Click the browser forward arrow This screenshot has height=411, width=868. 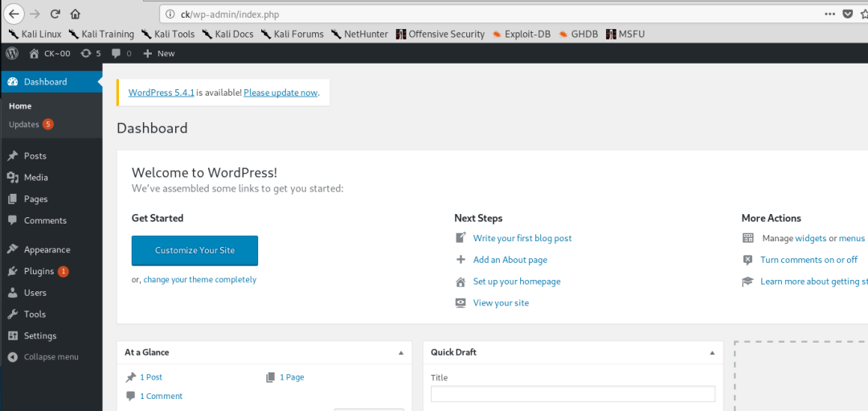click(35, 14)
